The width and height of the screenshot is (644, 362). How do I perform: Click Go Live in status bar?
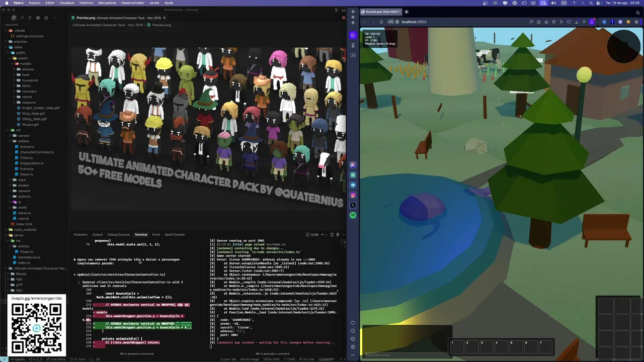307,359
